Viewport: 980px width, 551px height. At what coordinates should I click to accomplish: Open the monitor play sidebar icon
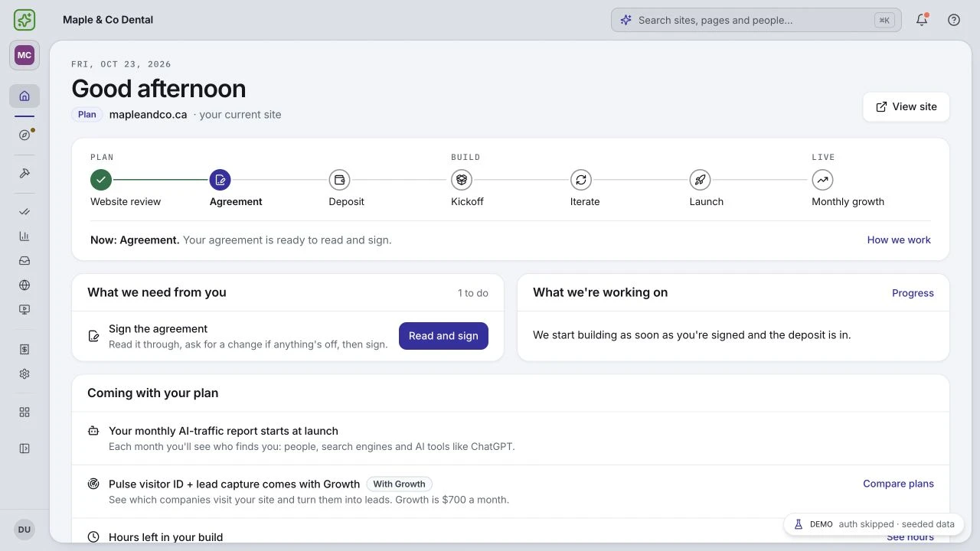point(24,310)
